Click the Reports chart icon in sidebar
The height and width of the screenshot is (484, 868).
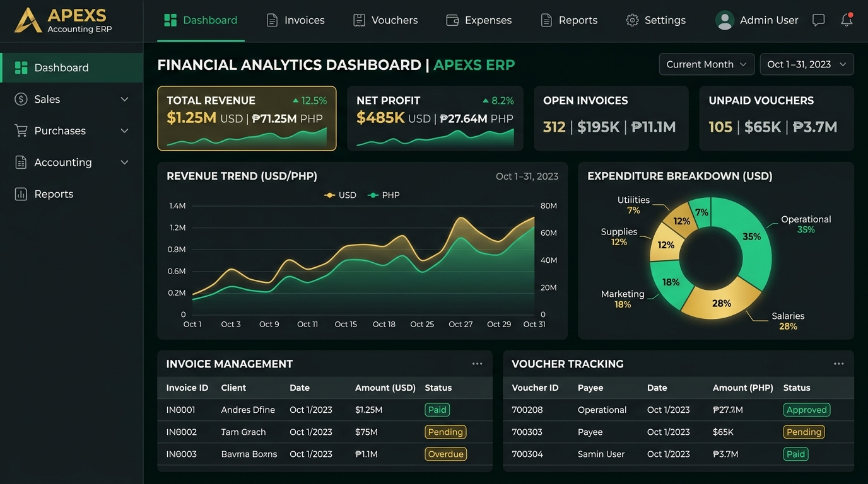pyautogui.click(x=21, y=194)
